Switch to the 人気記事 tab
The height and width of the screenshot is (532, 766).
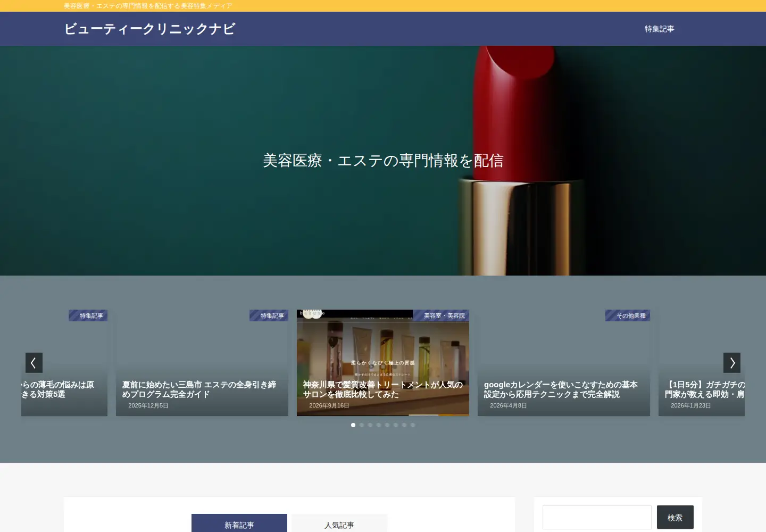tap(339, 525)
